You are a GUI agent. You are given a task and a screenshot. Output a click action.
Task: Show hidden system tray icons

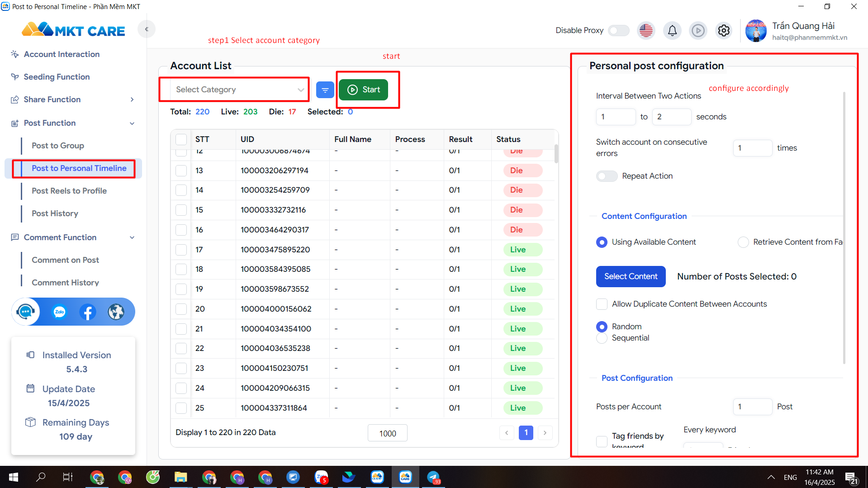pos(771,477)
